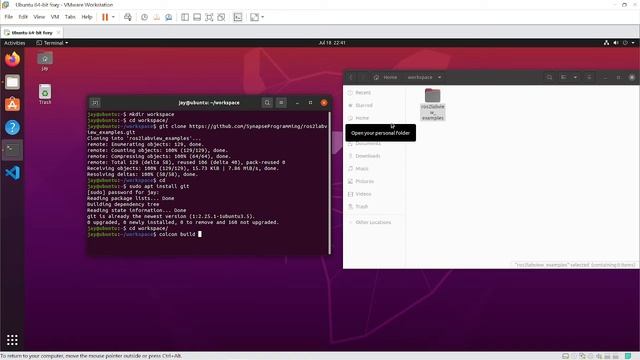Click the Send Ctrl+Alt+Del toolbar icon
Viewport: 640px width, 360px height.
click(x=128, y=17)
